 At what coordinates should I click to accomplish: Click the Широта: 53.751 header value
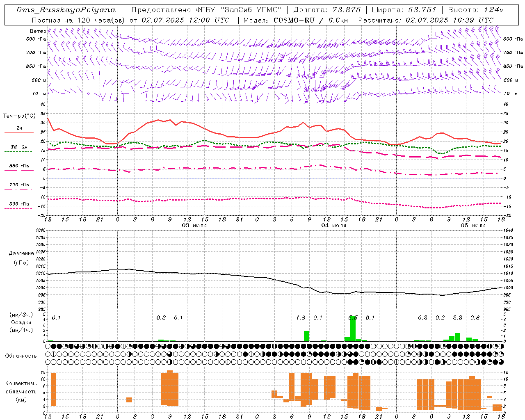point(404,10)
